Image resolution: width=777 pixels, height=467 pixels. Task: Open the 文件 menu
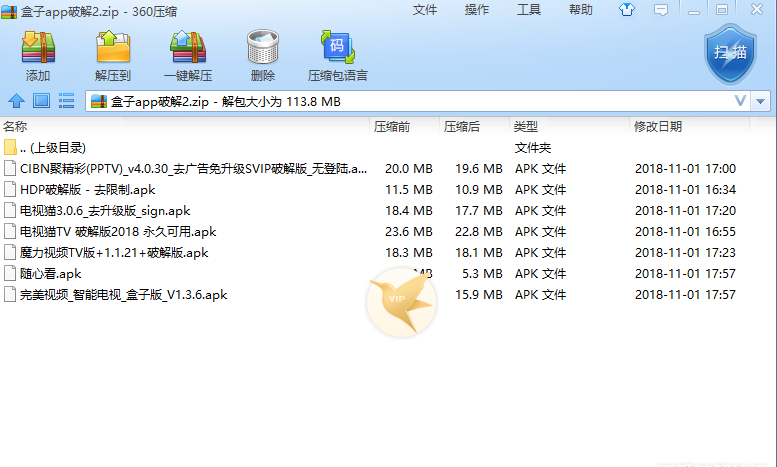425,10
